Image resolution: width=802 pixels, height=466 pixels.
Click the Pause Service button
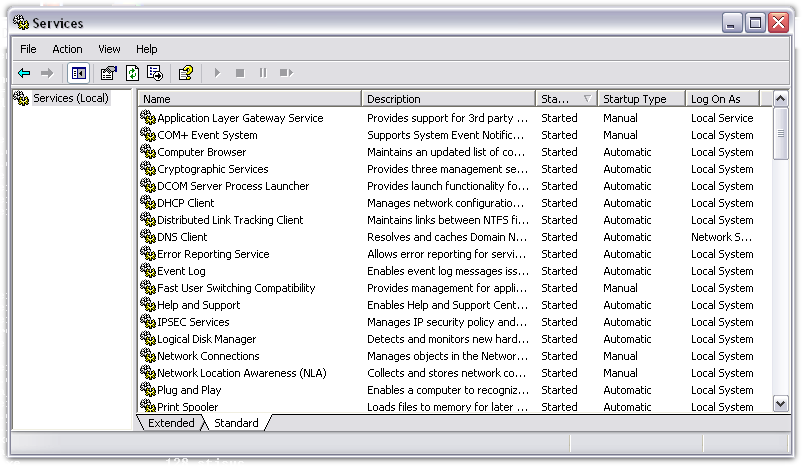pos(263,73)
